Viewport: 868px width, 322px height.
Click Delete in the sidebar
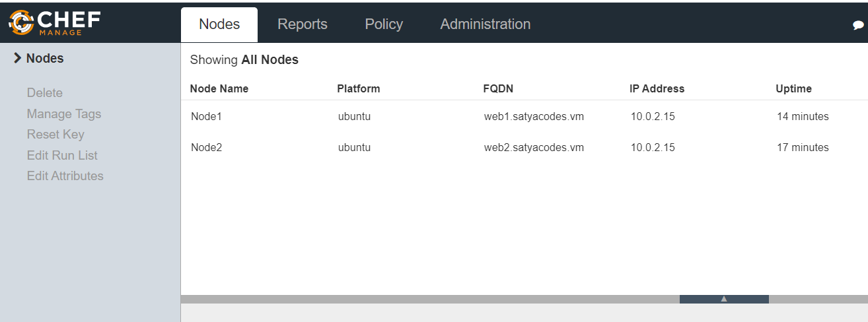pyautogui.click(x=44, y=93)
